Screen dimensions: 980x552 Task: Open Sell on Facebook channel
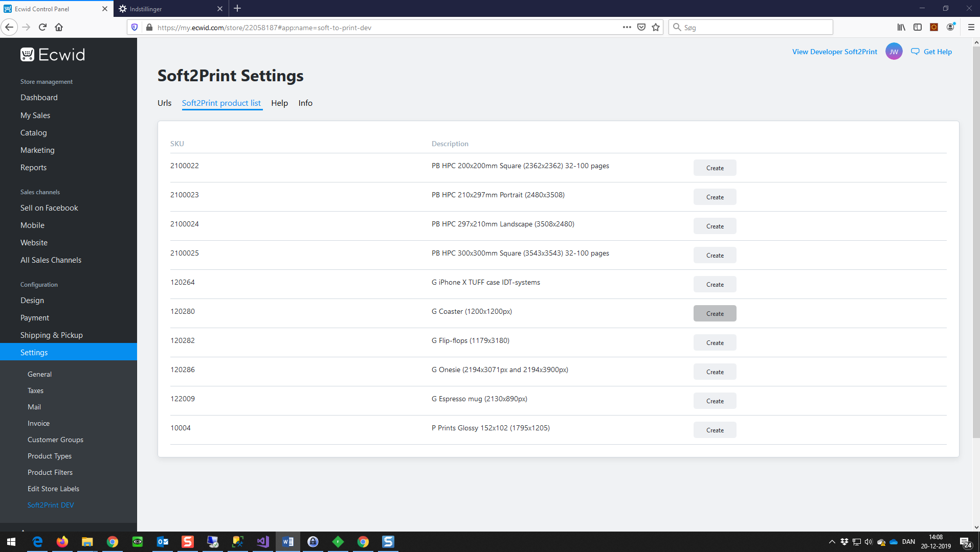[x=49, y=208]
